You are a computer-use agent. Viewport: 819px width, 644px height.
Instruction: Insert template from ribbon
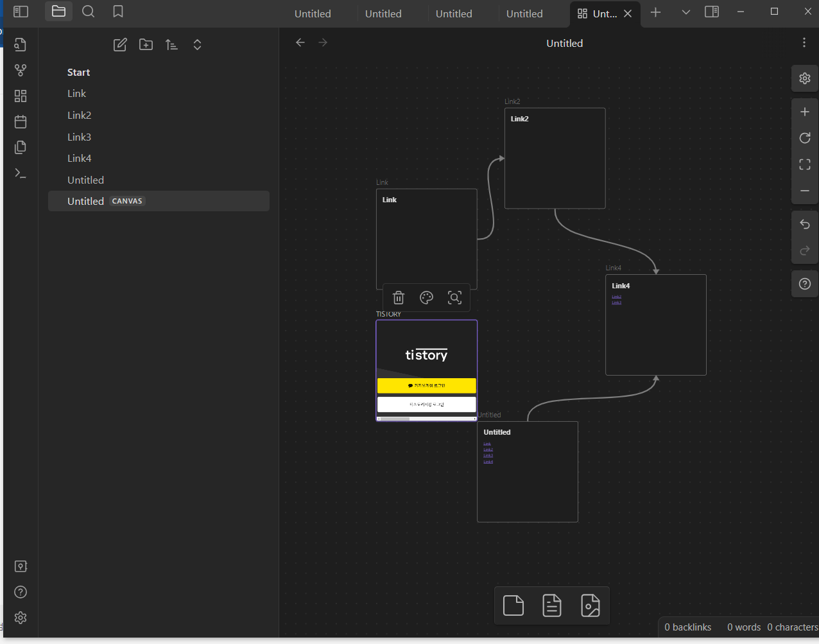click(x=21, y=147)
